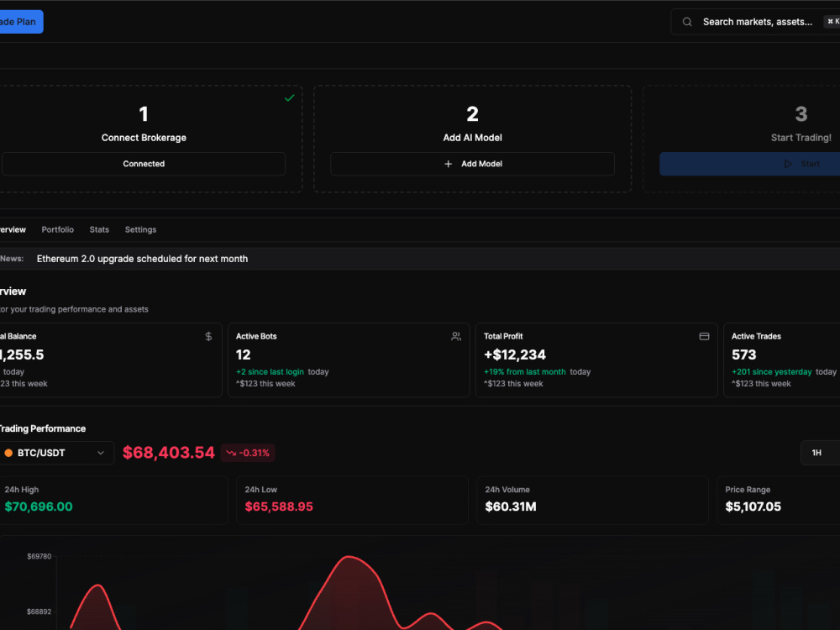Click the +2 since last login text
The height and width of the screenshot is (630, 840).
coord(270,372)
